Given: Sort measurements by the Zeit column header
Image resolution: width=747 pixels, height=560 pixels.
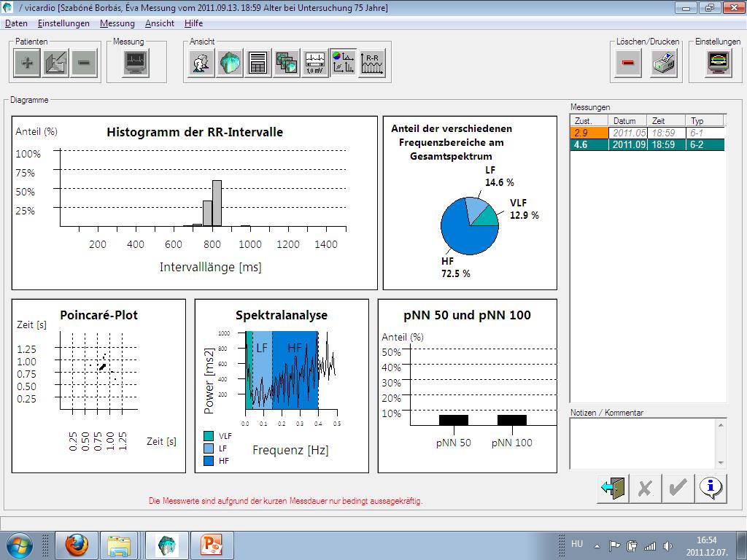Looking at the screenshot, I should [666, 120].
